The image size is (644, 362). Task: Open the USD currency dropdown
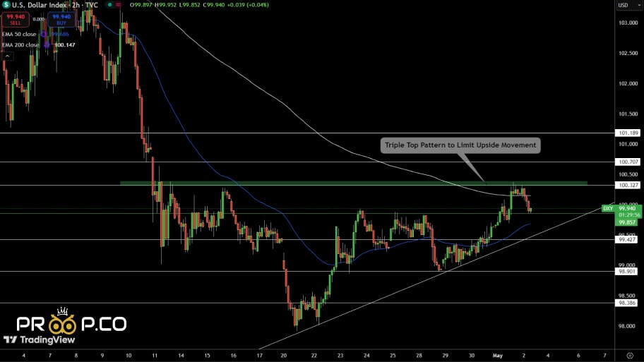point(623,6)
